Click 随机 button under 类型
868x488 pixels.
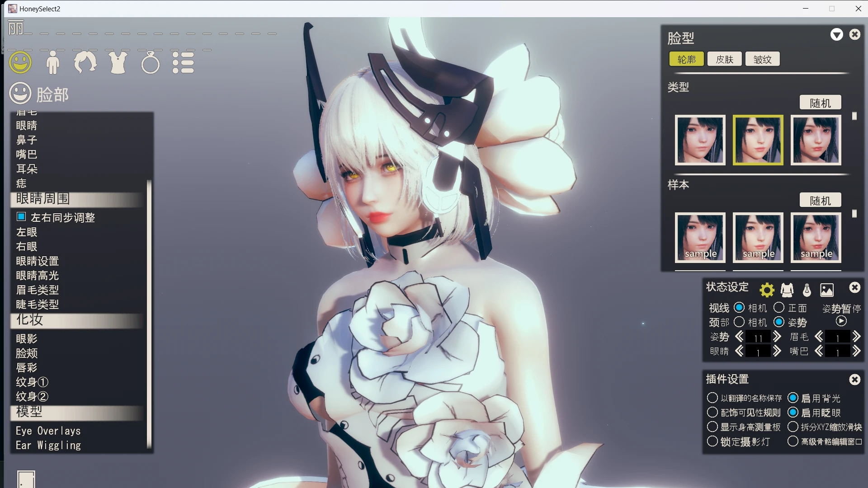tap(820, 103)
